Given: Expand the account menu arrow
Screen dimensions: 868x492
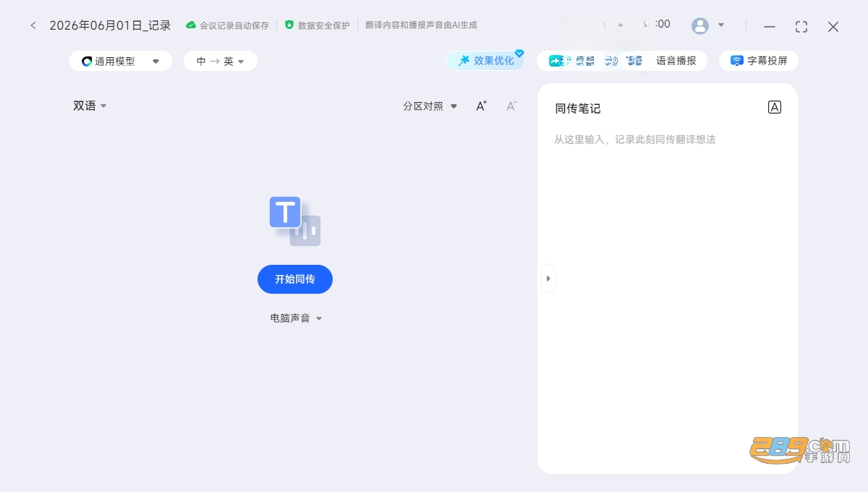Looking at the screenshot, I should (x=721, y=25).
